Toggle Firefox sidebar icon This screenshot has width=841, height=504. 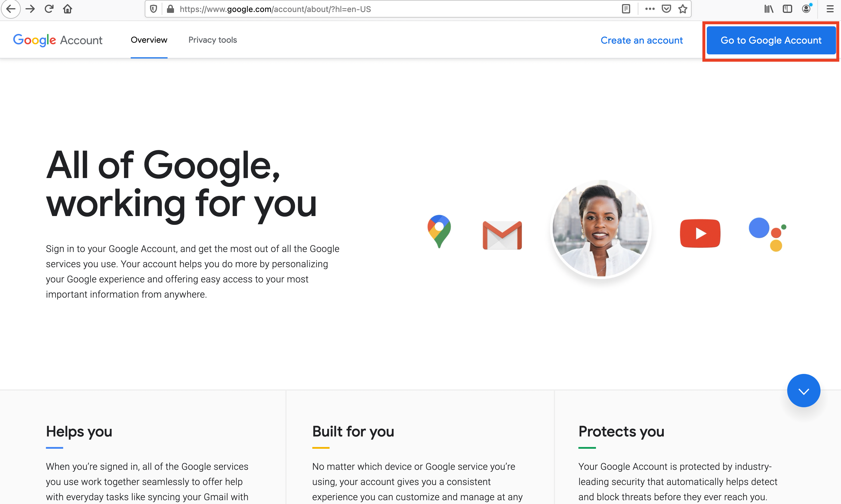pos(787,9)
